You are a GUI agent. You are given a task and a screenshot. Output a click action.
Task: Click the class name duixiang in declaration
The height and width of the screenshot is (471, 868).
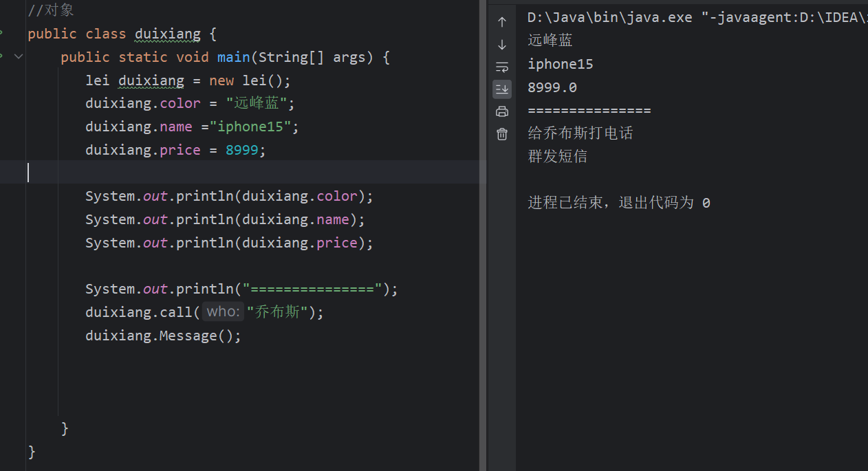tap(167, 34)
